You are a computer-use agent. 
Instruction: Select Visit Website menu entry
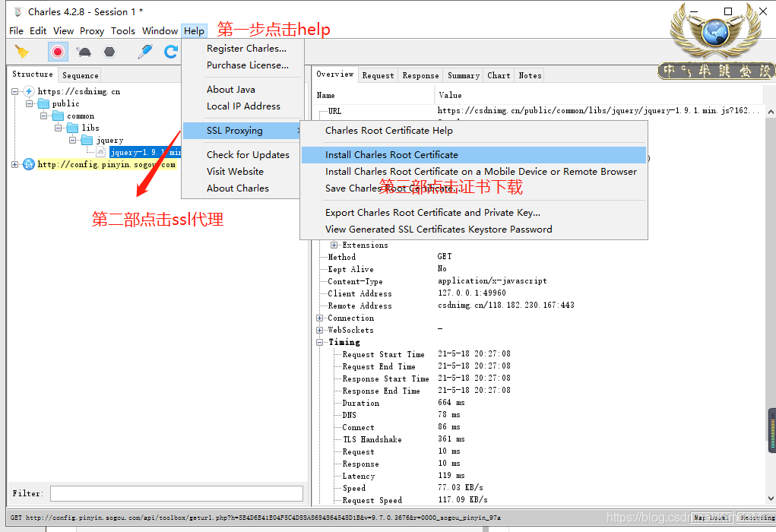coord(235,171)
